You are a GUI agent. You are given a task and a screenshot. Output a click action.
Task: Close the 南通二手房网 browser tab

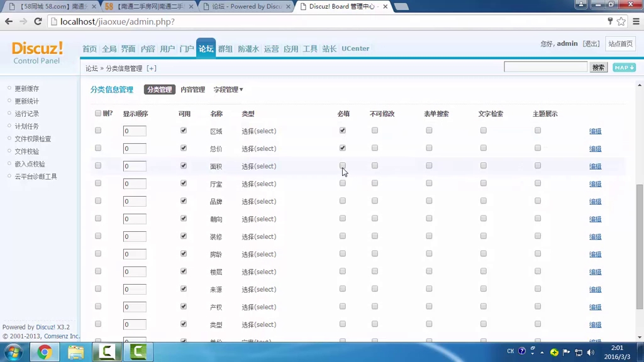pos(191,6)
